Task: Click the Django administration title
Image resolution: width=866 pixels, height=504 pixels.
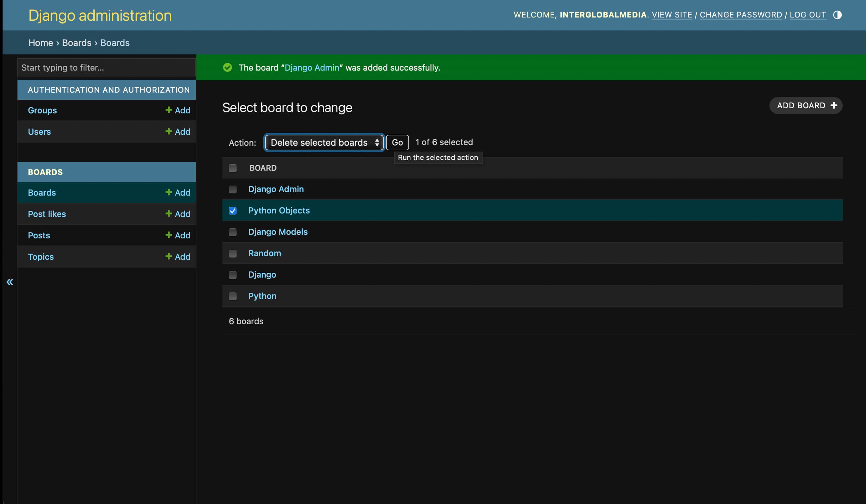Action: 99,15
